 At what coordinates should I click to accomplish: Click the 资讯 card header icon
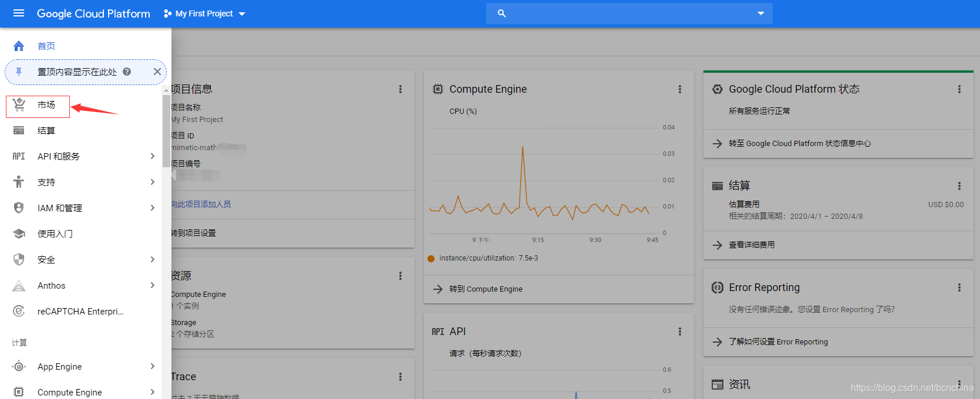pos(717,385)
